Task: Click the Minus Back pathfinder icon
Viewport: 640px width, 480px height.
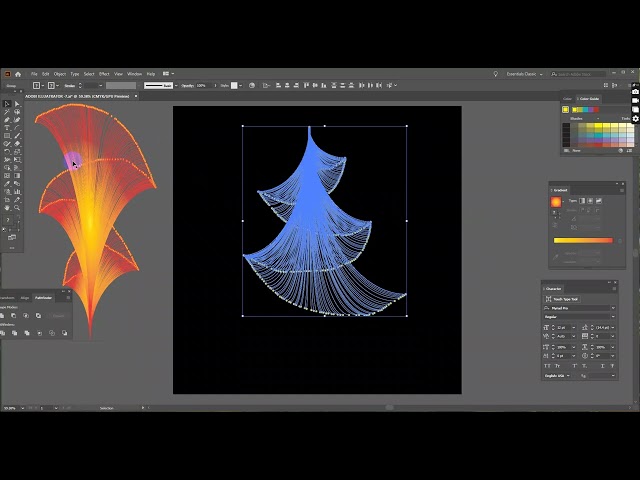Action: pyautogui.click(x=64, y=333)
